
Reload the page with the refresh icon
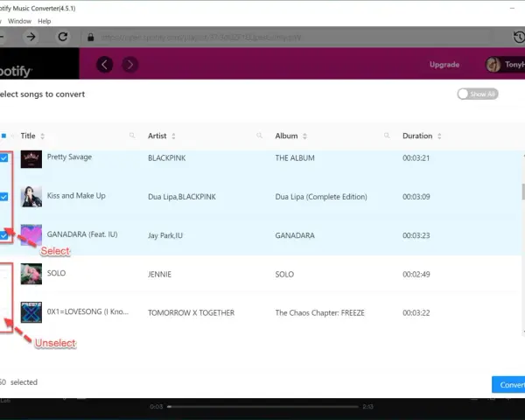click(x=63, y=37)
